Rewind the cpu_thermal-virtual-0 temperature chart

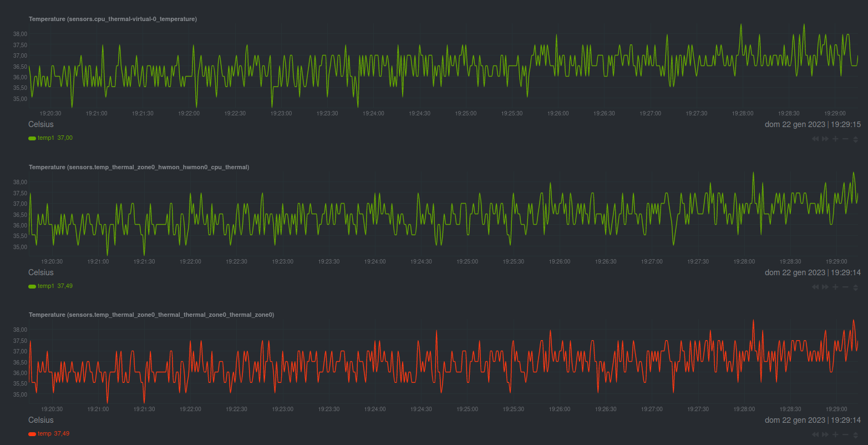coord(815,139)
